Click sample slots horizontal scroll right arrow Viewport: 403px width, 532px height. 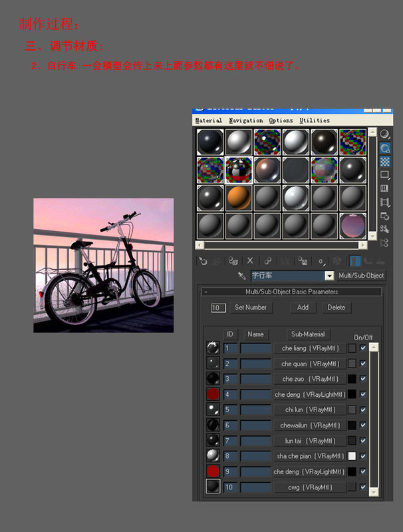(362, 245)
